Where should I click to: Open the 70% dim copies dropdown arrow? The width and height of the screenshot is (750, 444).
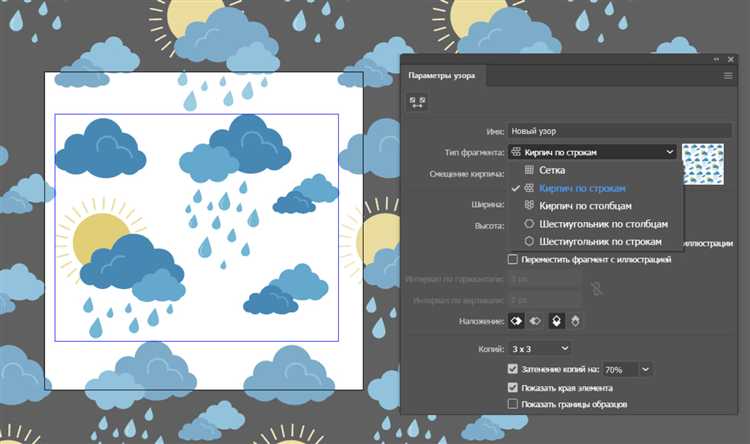point(645,369)
